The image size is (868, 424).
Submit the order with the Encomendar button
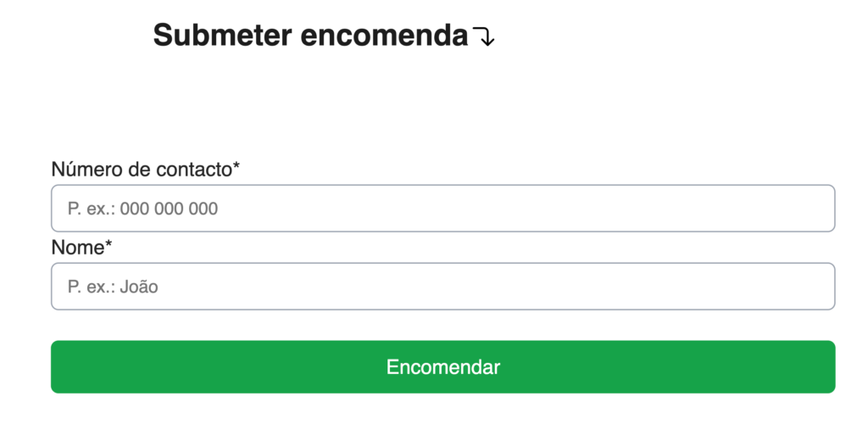(442, 367)
